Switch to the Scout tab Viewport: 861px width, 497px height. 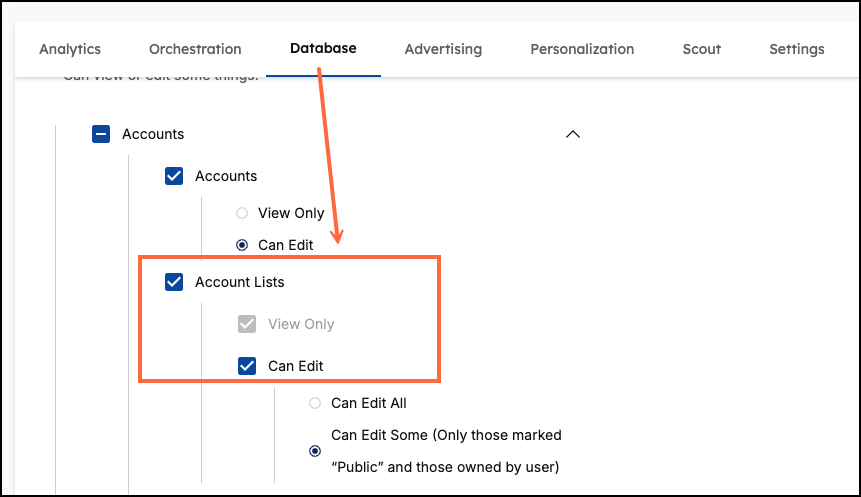tap(701, 49)
